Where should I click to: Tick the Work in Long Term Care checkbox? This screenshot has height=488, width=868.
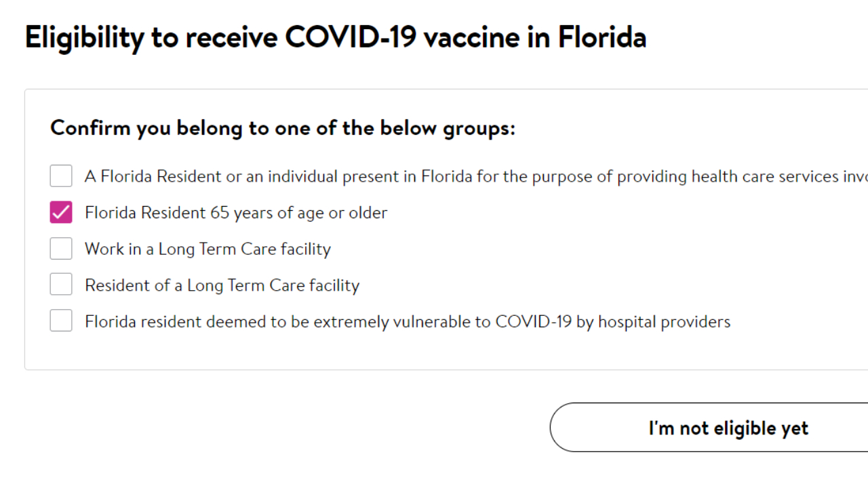pyautogui.click(x=61, y=249)
